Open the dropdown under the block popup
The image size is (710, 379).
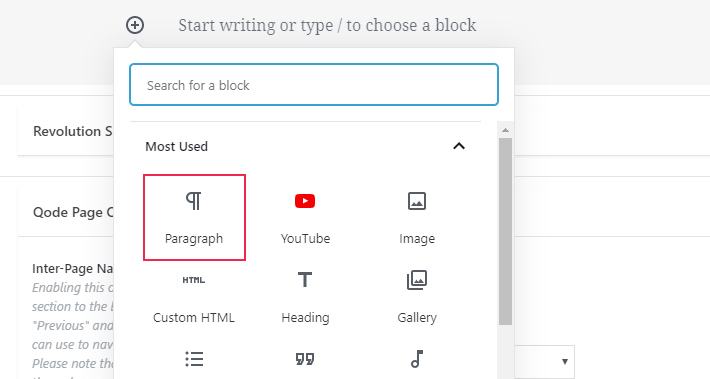[545, 361]
